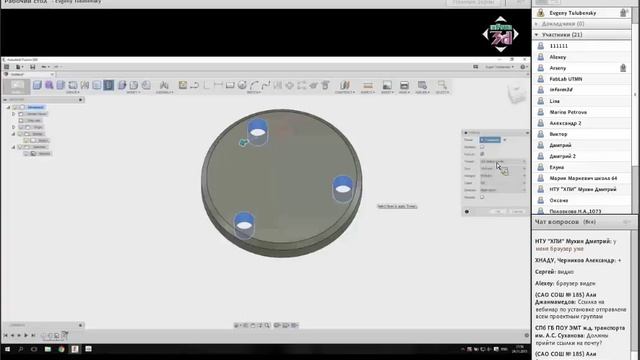The height and width of the screenshot is (360, 640).
Task: Click the zoom icon in the navigation bar
Action: tap(267, 325)
